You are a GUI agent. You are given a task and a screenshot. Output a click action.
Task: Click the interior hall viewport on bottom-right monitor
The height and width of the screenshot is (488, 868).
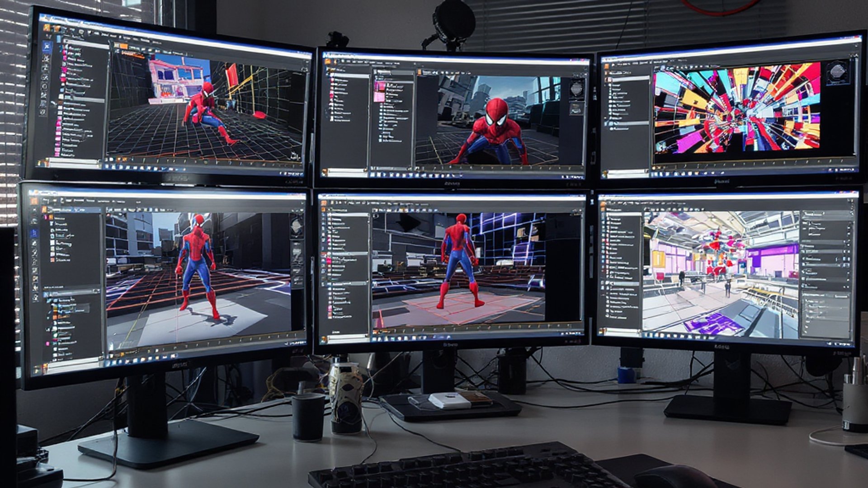(x=722, y=274)
